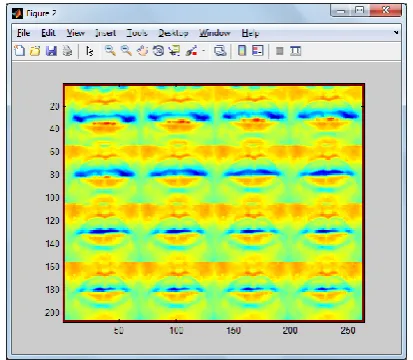Click x-axis tick label 50
The image size is (413, 360).
(119, 331)
